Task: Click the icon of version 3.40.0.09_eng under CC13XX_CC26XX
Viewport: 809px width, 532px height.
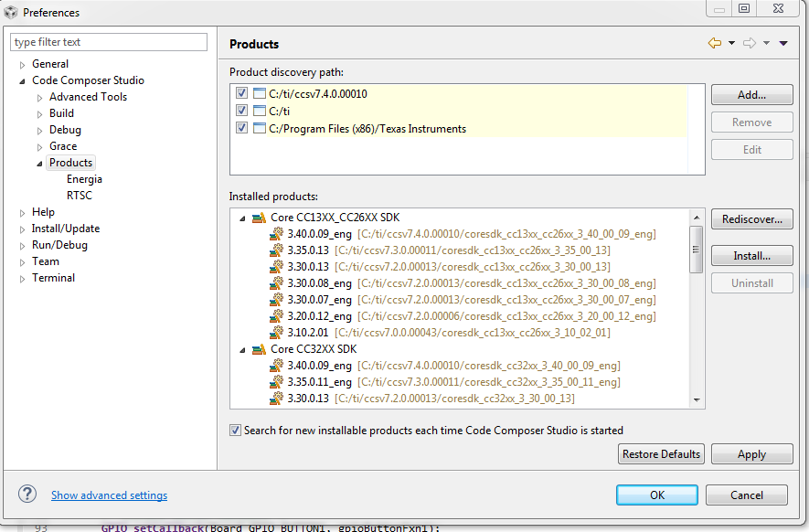Action: 277,234
